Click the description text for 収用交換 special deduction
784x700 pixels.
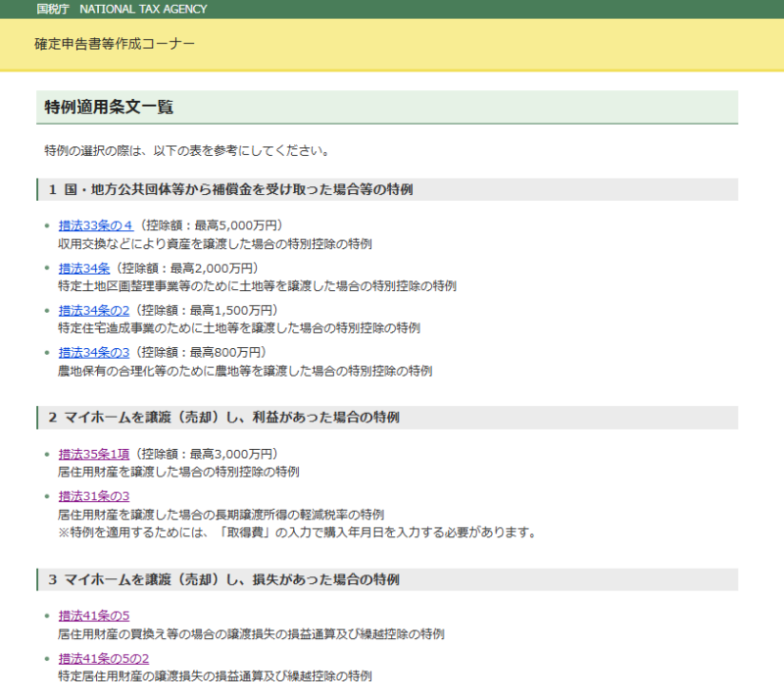[216, 244]
